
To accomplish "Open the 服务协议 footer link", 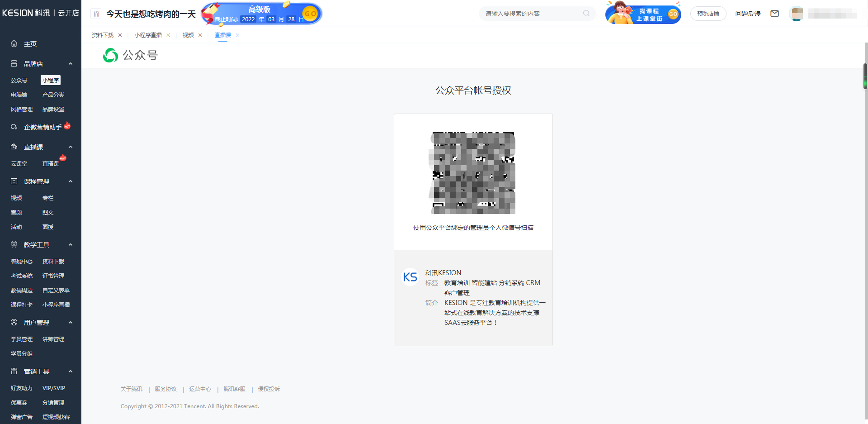I will point(165,389).
